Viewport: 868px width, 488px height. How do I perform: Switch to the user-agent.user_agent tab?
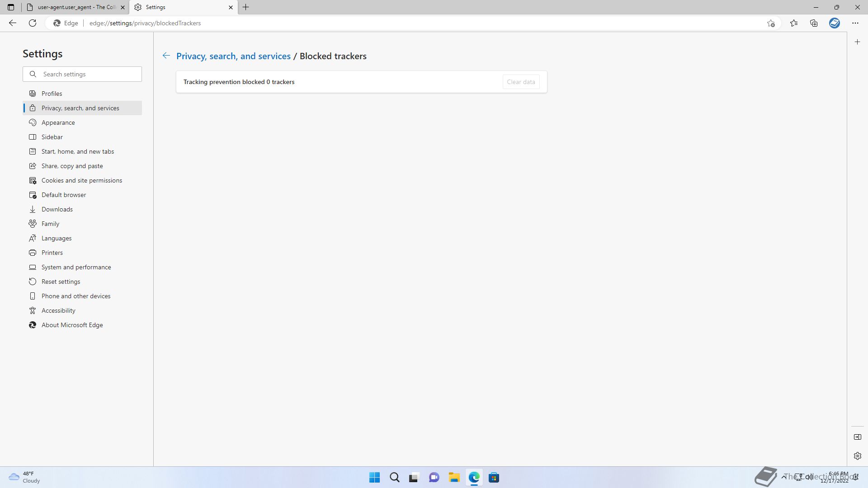75,7
